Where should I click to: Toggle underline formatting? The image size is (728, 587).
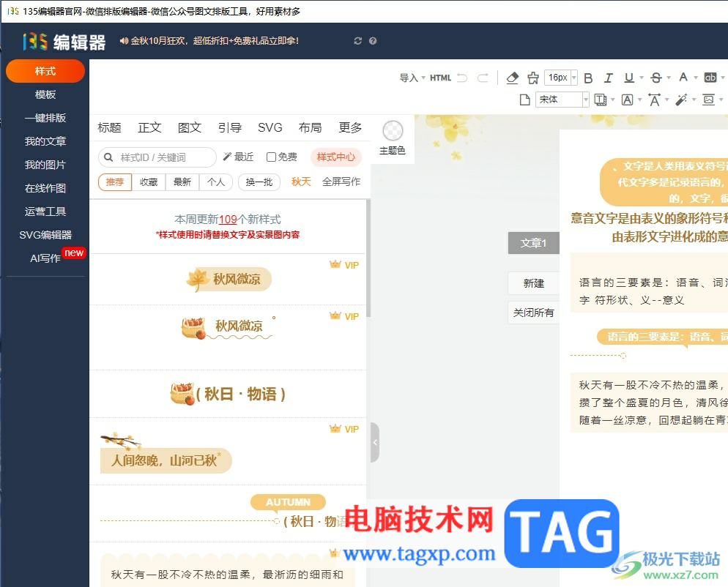click(629, 78)
